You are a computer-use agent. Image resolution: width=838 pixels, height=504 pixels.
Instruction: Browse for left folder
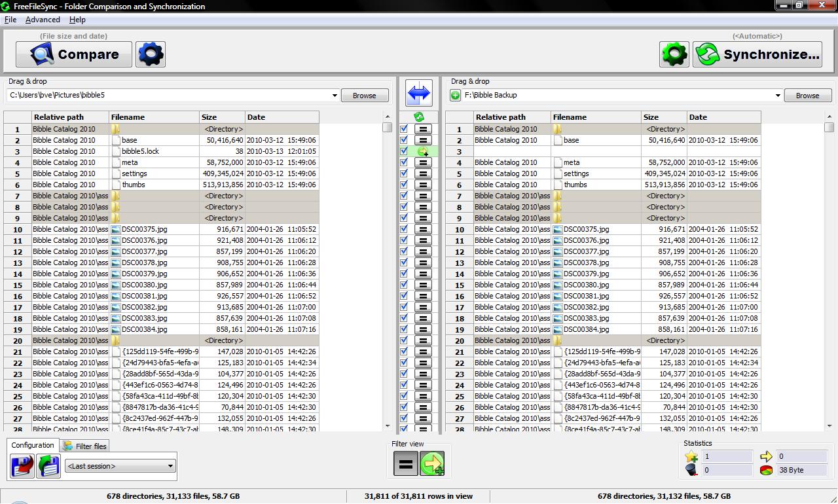click(365, 96)
